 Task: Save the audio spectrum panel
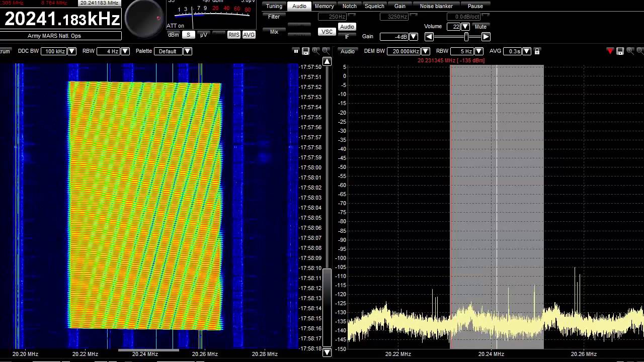click(x=620, y=51)
